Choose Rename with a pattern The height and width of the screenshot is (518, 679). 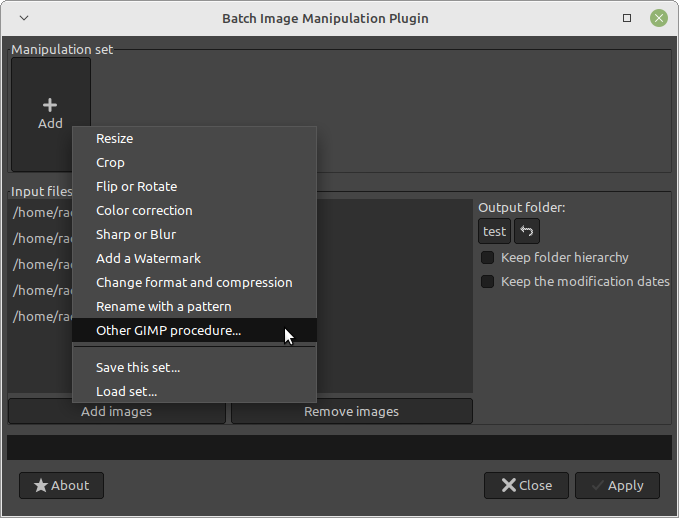tap(194, 307)
